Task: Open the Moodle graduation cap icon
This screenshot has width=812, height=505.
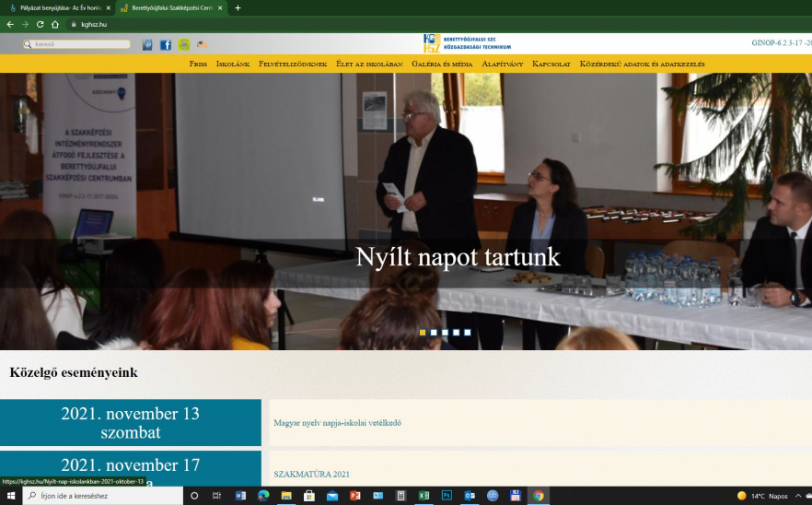Action: (202, 44)
